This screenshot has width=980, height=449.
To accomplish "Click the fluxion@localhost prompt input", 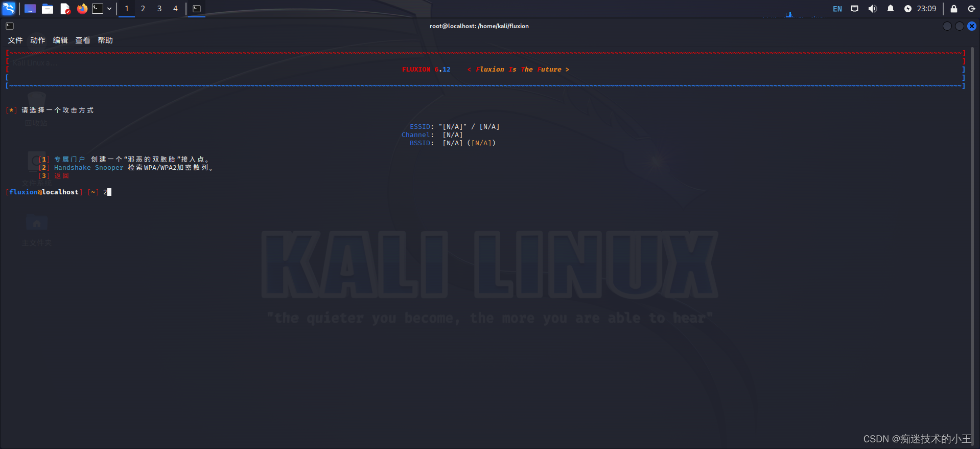I will (58, 192).
